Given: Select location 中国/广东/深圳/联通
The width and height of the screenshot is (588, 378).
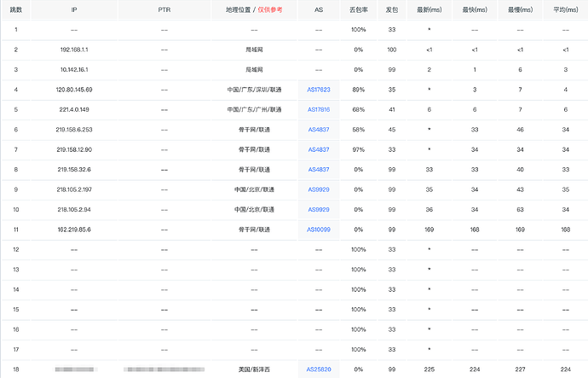Looking at the screenshot, I should click(254, 90).
